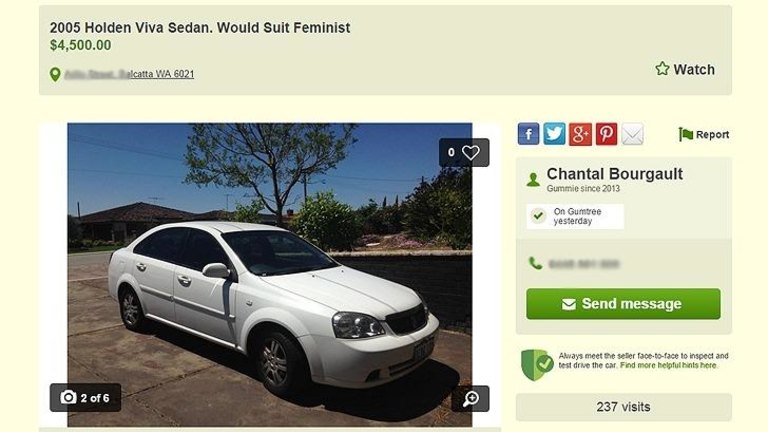The width and height of the screenshot is (768, 432).
Task: Open Find more helpful hints here link
Action: click(668, 365)
